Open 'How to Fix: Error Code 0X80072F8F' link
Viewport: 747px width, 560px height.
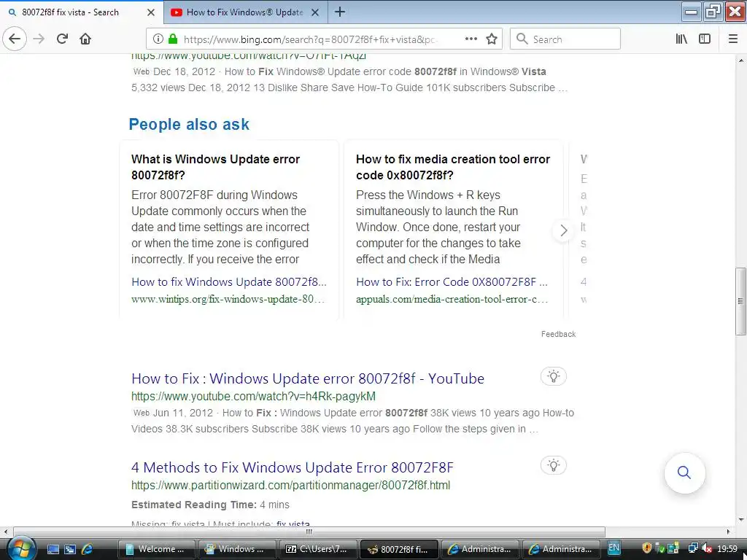pos(452,282)
